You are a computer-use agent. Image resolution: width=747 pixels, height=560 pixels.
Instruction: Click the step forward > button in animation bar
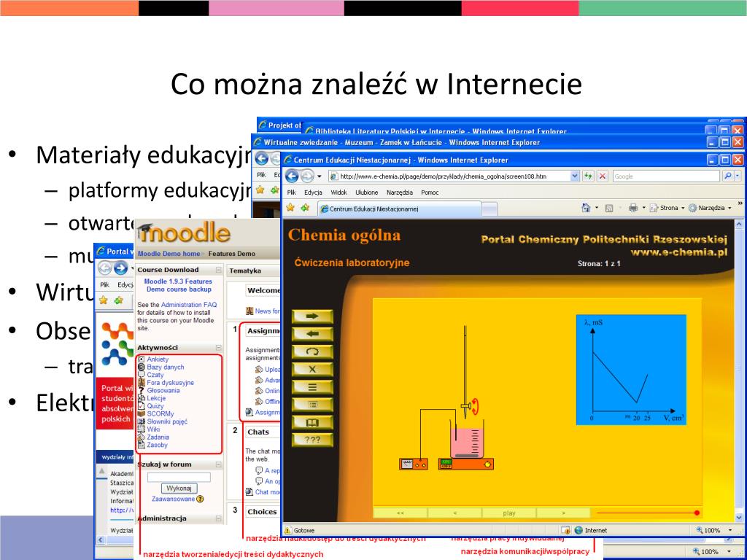pos(563,513)
